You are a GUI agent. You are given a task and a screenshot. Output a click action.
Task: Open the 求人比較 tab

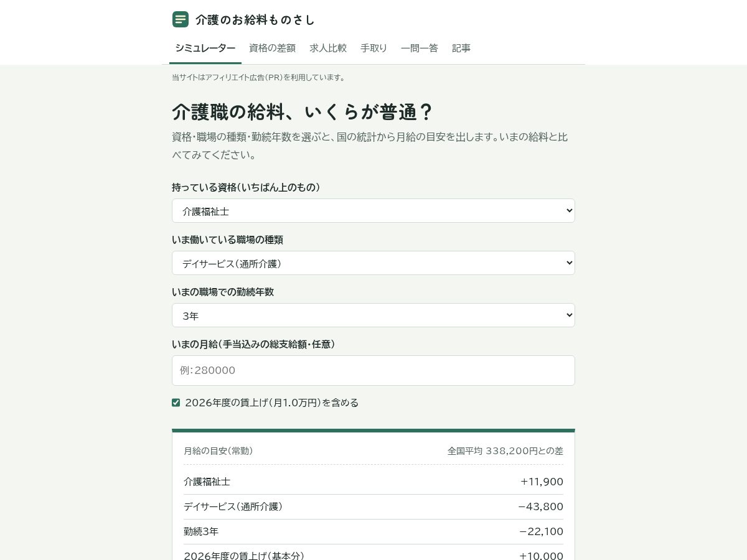(328, 49)
